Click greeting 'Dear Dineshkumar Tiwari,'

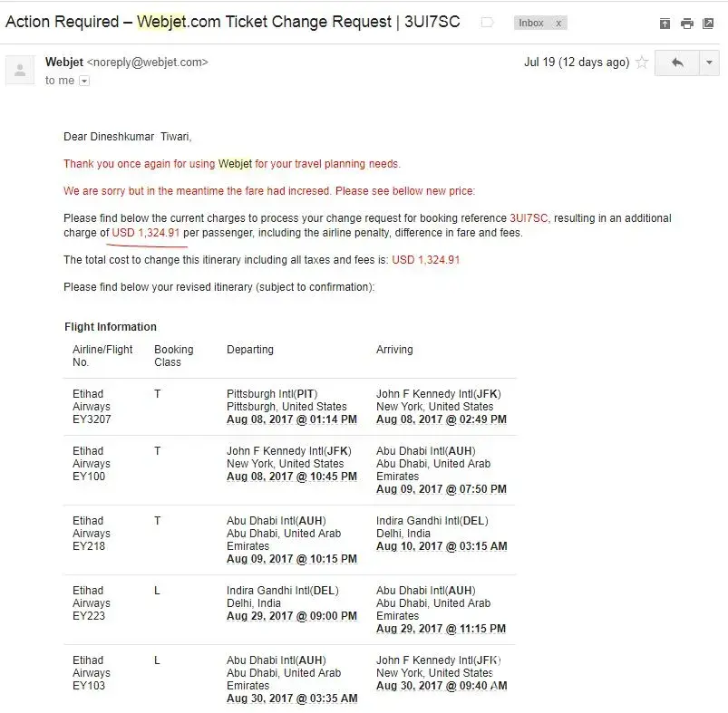click(x=128, y=137)
